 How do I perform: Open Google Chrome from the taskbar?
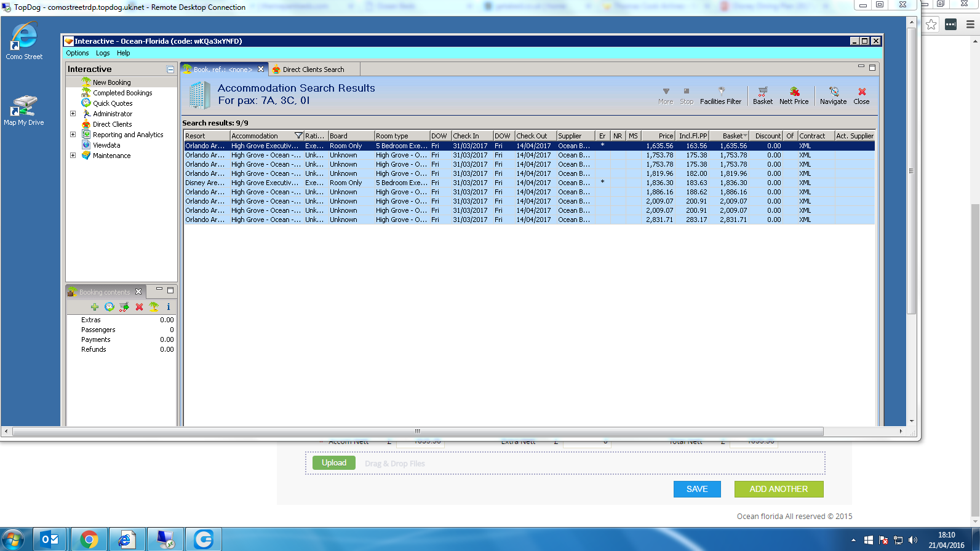click(89, 539)
